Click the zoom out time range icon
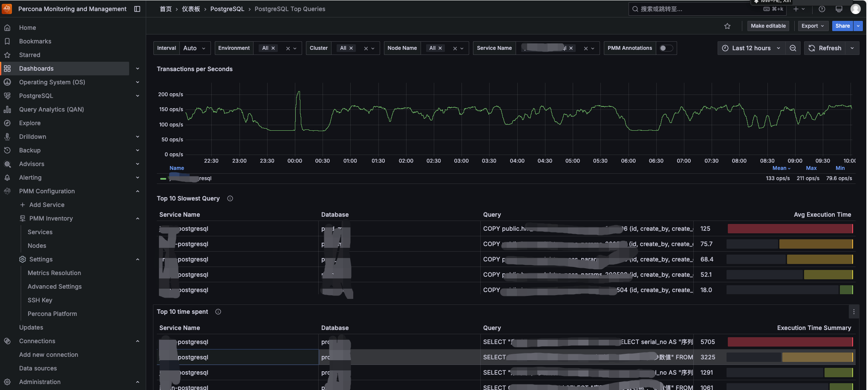 793,48
